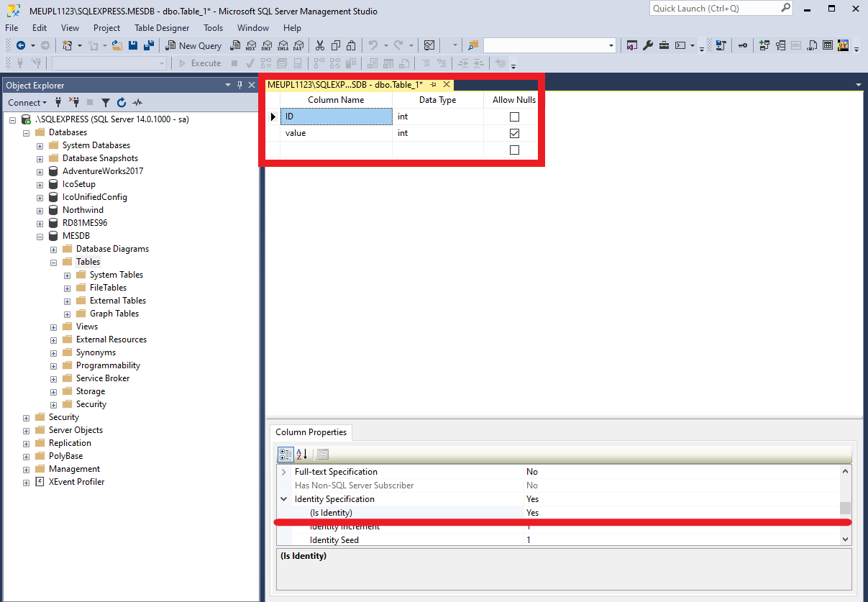
Task: Click the MDX query icon
Action: point(250,45)
